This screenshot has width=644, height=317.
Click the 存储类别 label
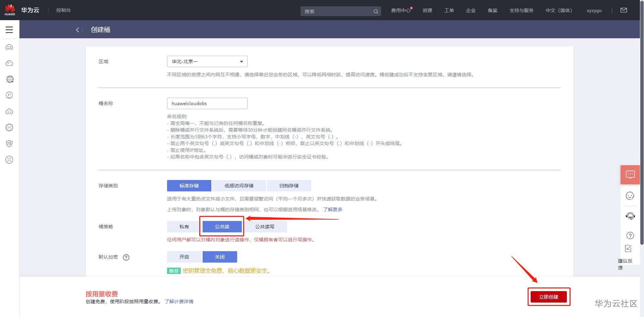click(x=108, y=186)
